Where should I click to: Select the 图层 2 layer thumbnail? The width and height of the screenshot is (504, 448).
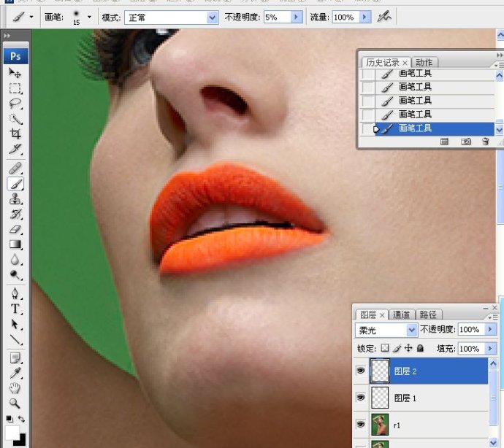380,371
